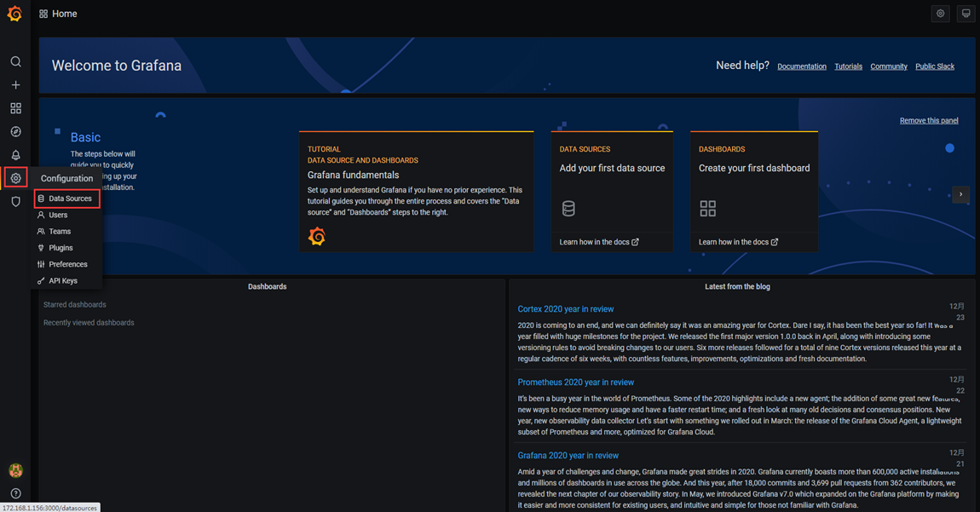Screen dimensions: 980x512
Task: Select Plugins in Configuration menu
Action: coord(66,248)
